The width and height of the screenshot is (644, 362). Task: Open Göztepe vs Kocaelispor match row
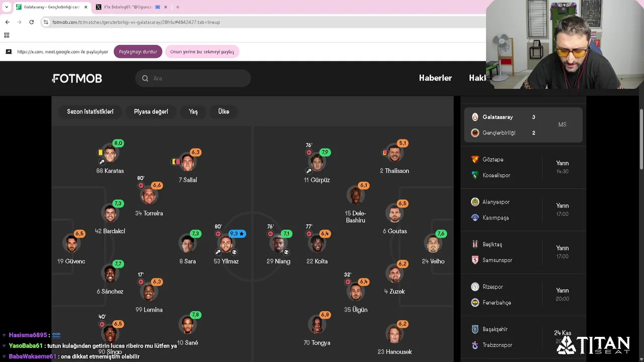[523, 167]
